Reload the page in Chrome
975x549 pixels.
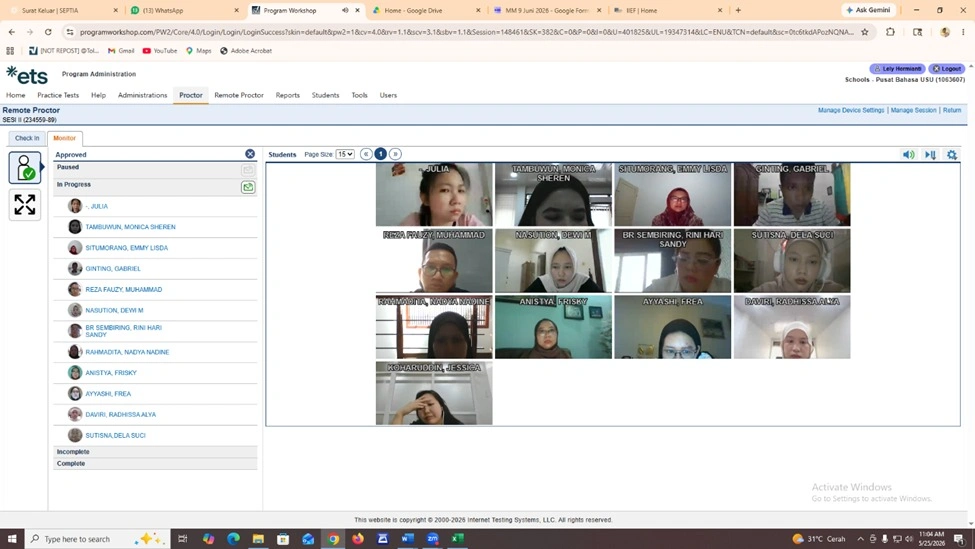pos(48,32)
